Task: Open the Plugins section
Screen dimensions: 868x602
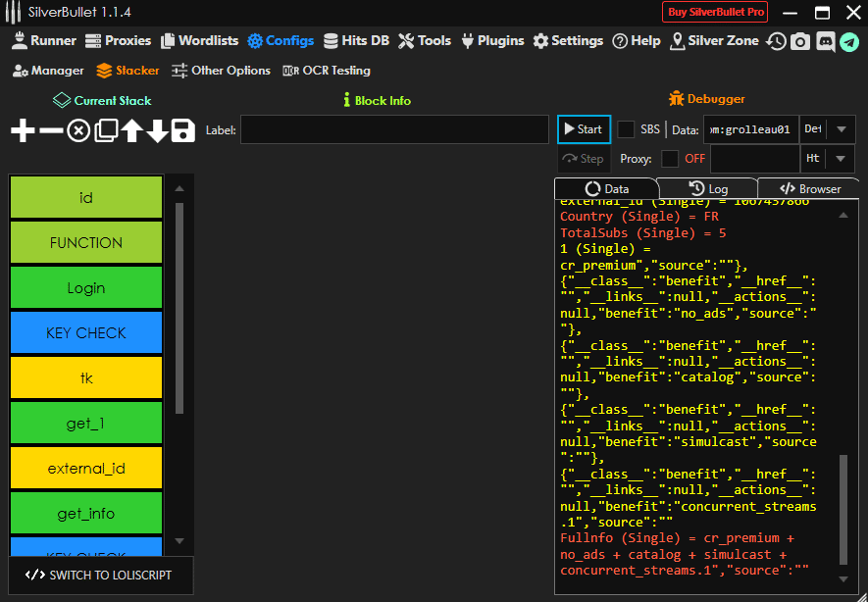Action: point(492,41)
